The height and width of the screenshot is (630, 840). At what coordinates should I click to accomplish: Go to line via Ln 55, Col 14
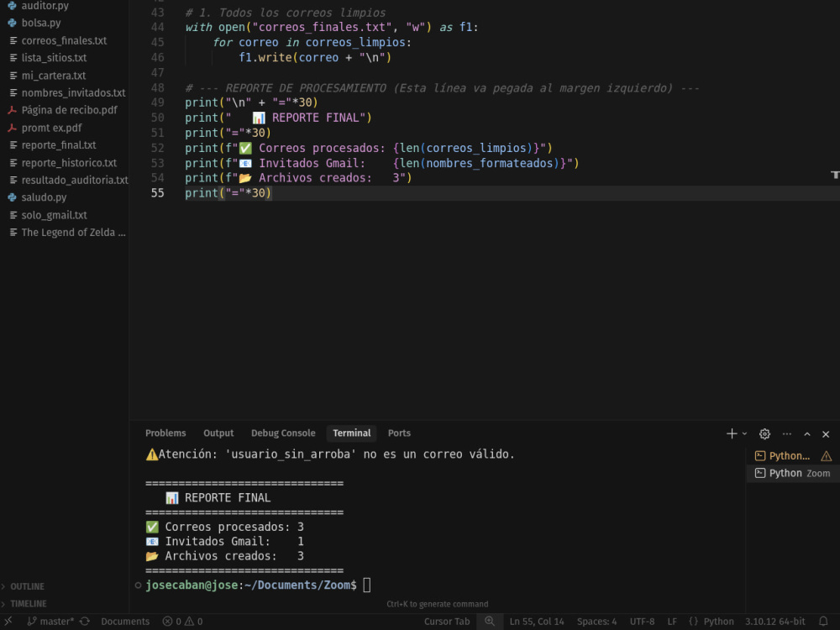[x=537, y=622]
